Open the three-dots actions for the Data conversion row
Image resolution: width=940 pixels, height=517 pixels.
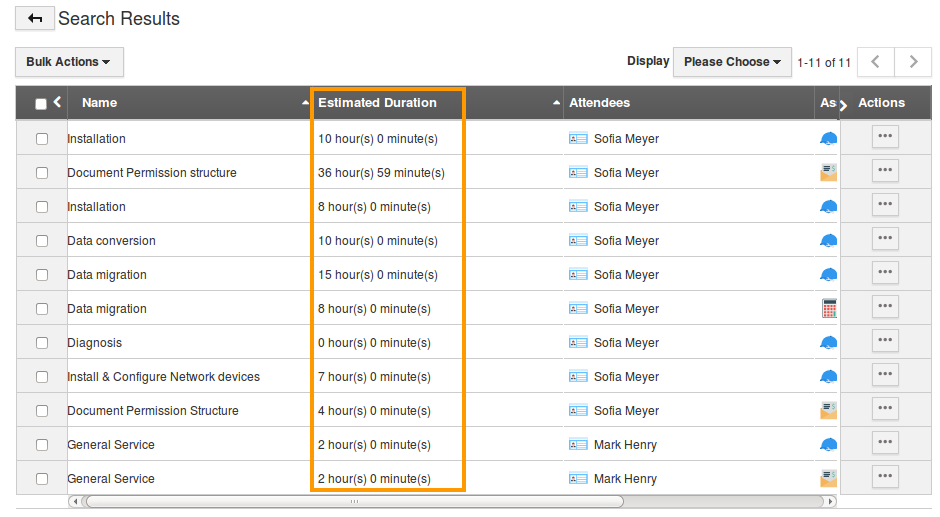pos(885,240)
